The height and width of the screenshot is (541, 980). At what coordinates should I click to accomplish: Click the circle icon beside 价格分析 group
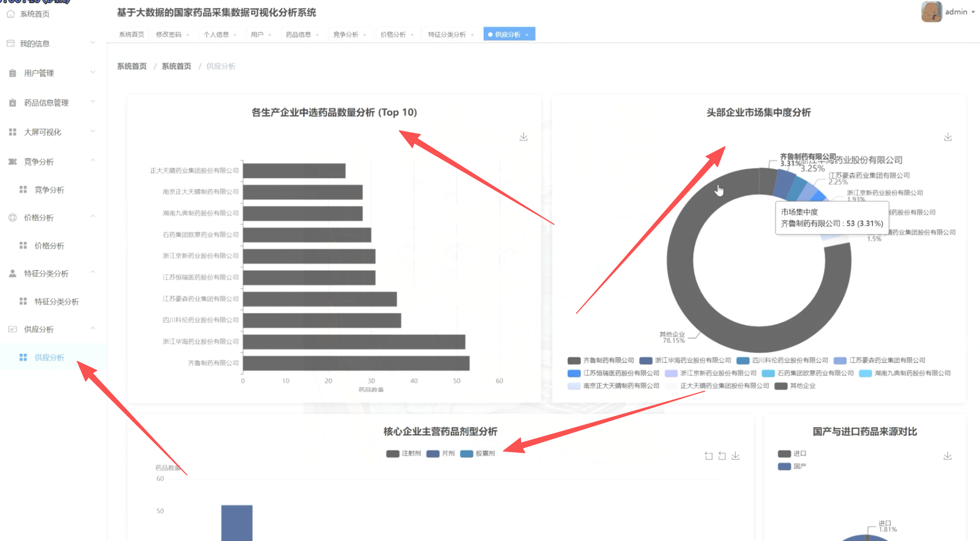[x=13, y=217]
